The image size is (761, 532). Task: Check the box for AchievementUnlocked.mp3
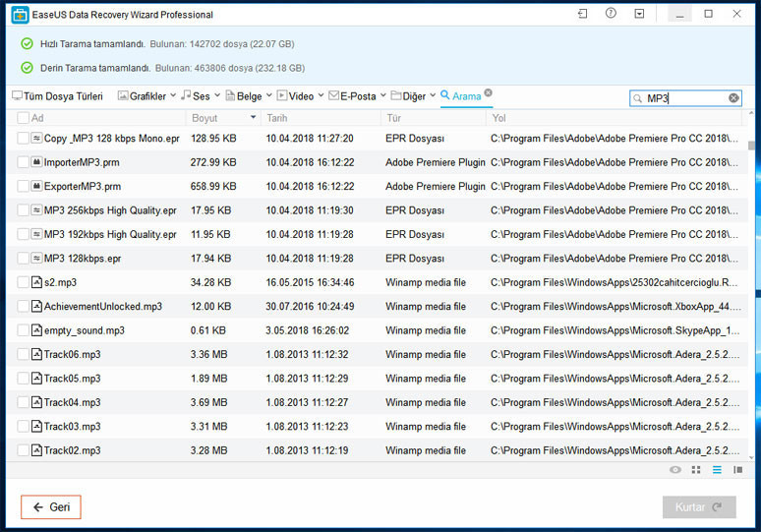[x=23, y=306]
